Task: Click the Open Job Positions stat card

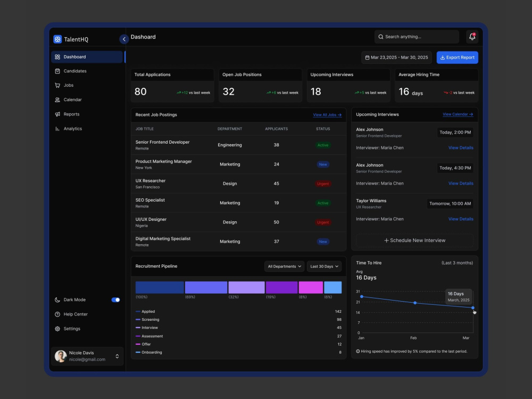Action: point(260,86)
